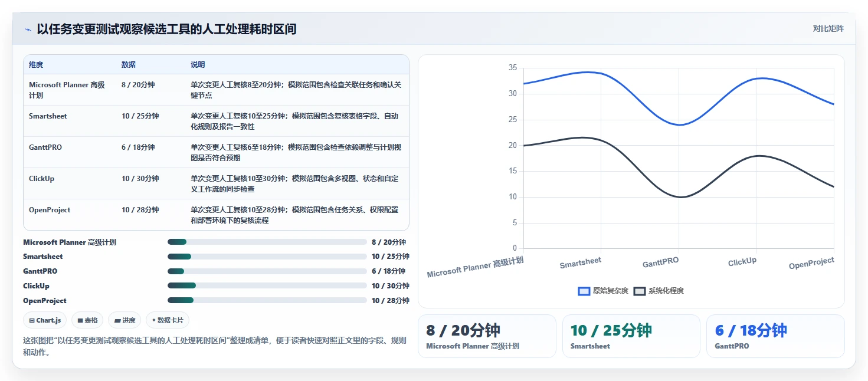868x381 pixels.
Task: Toggle the 系统化程度 legend swatch
Action: pos(640,291)
